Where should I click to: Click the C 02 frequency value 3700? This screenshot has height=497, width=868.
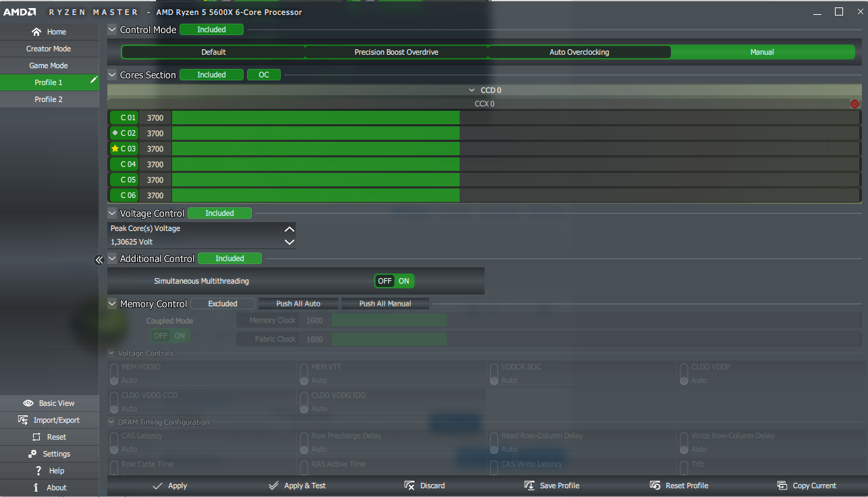click(155, 133)
